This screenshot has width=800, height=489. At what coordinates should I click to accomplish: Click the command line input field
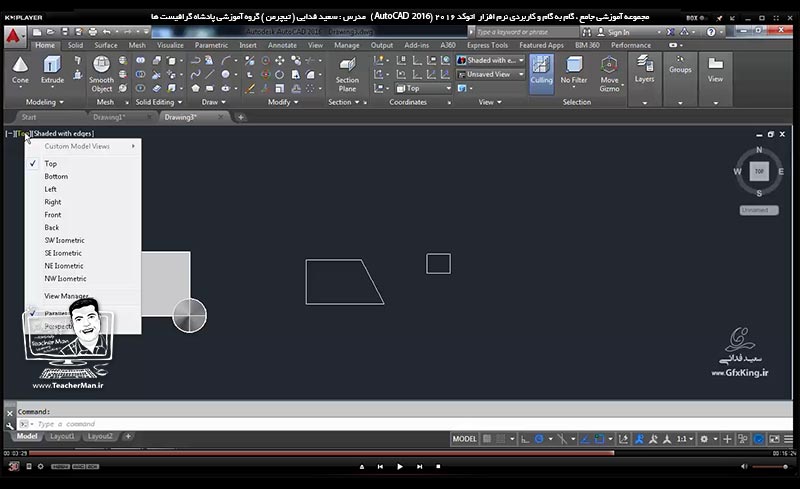click(406, 424)
